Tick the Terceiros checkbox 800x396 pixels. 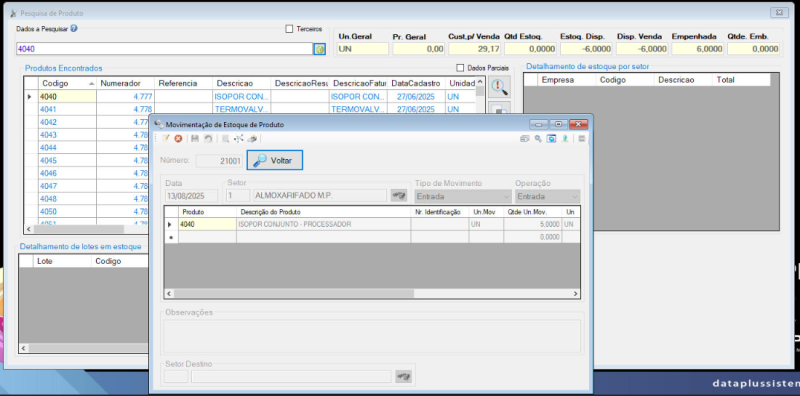pyautogui.click(x=289, y=29)
